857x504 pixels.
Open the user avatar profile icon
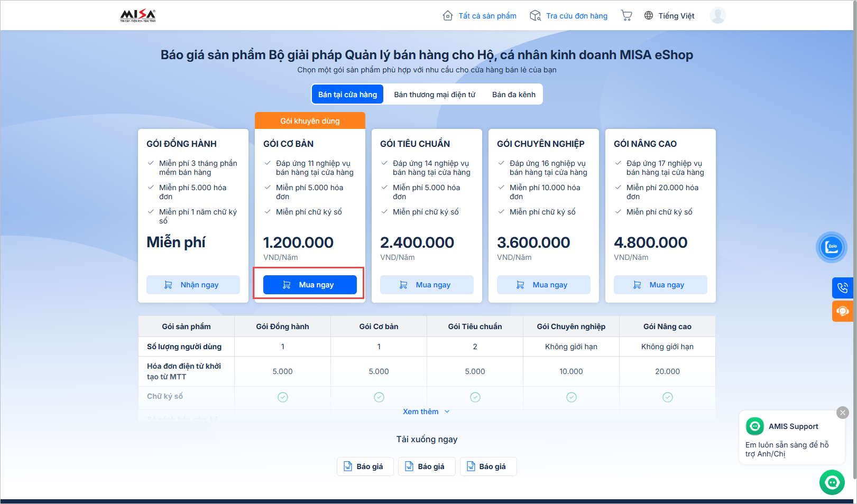[x=717, y=16]
